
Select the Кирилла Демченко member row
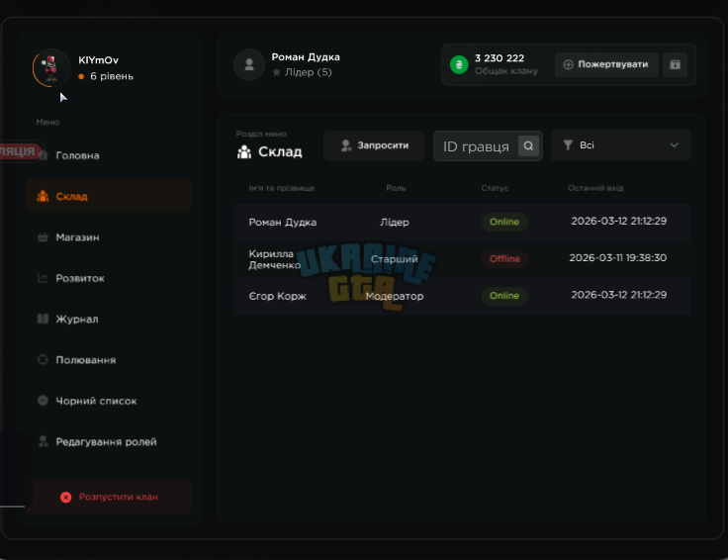462,259
